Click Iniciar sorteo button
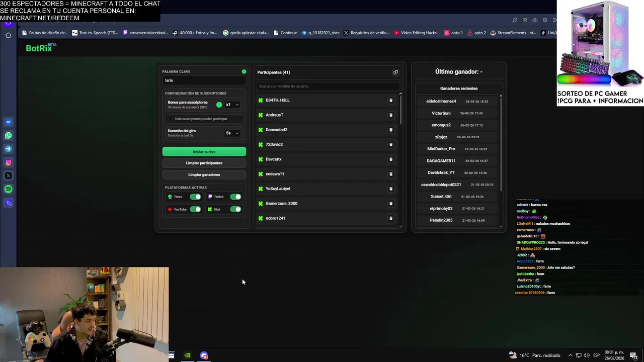The height and width of the screenshot is (362, 644). tap(204, 151)
